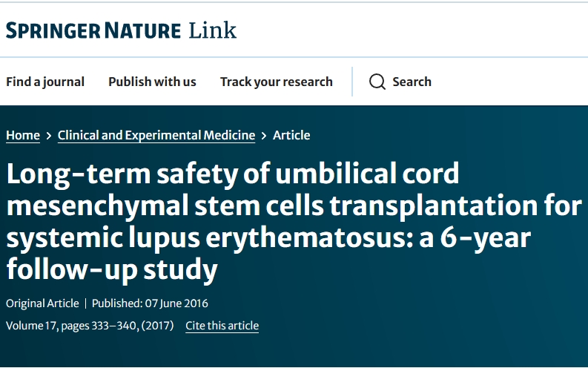The width and height of the screenshot is (588, 368).
Task: Select Track your research in navigation
Action: (x=276, y=82)
